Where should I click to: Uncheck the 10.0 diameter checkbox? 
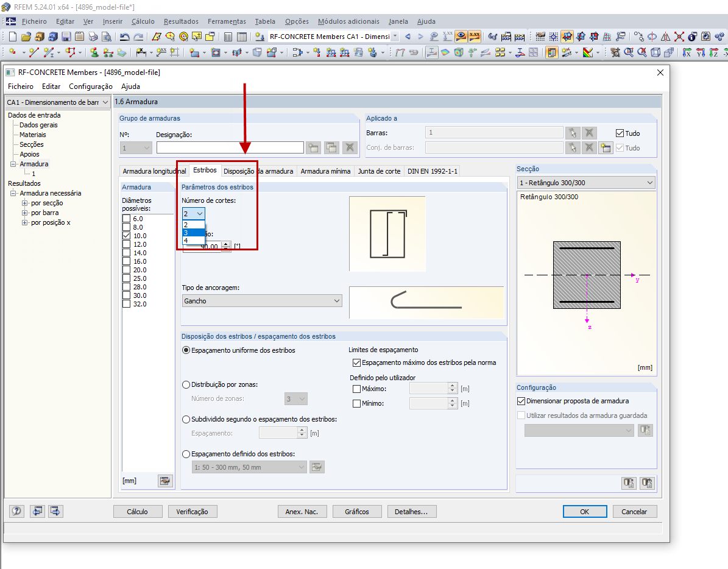[126, 236]
